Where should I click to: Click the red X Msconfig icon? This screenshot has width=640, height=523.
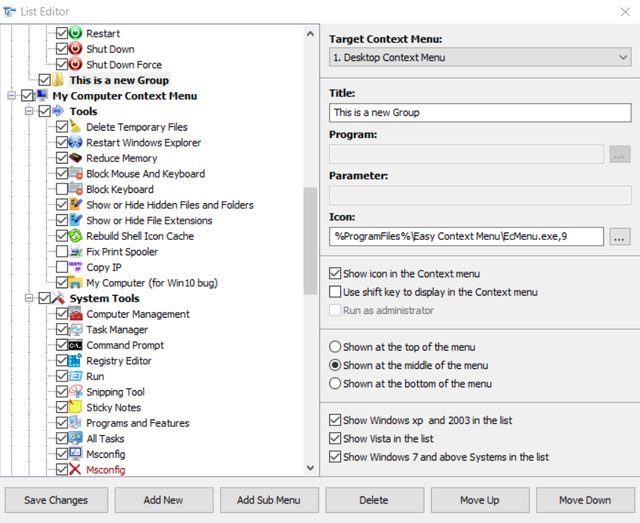click(75, 470)
